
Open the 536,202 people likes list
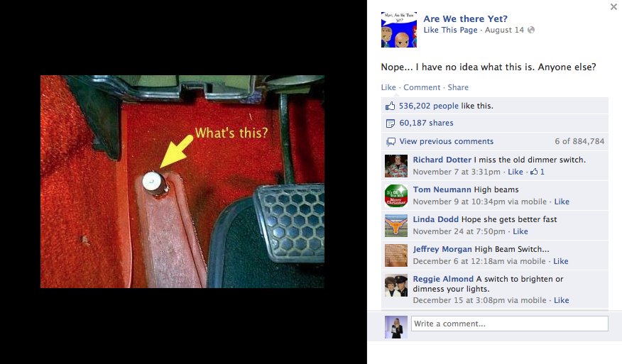pyautogui.click(x=428, y=106)
